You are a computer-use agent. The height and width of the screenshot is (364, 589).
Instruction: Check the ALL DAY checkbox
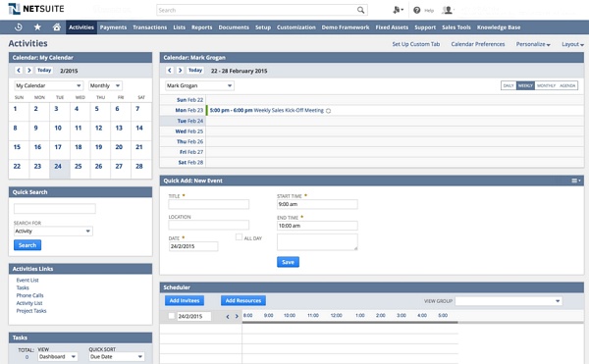[x=239, y=237]
